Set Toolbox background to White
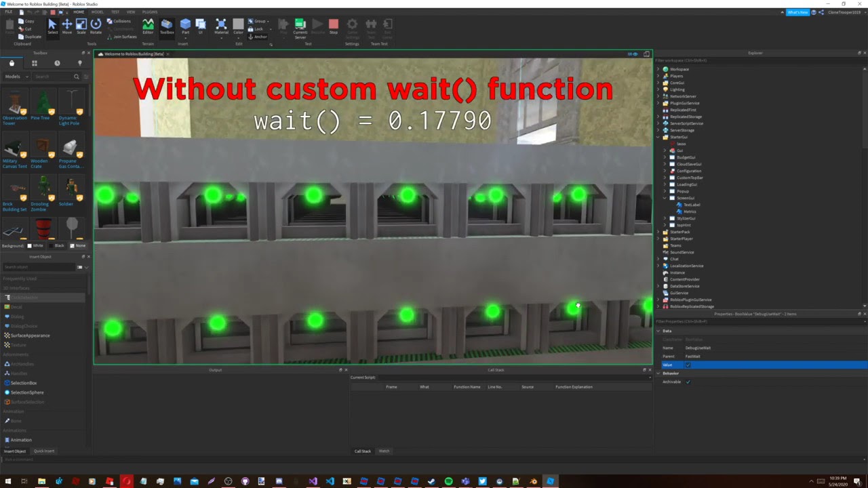This screenshot has width=868, height=488. pyautogui.click(x=35, y=245)
